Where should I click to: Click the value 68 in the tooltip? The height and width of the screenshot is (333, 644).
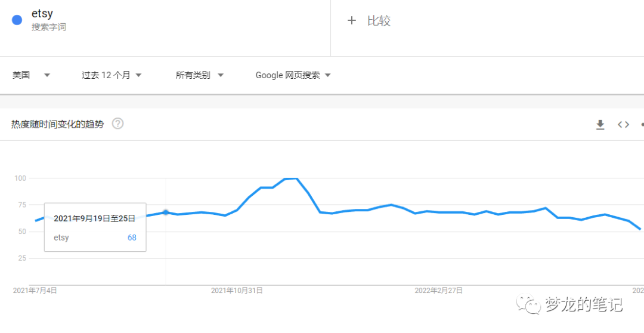132,238
